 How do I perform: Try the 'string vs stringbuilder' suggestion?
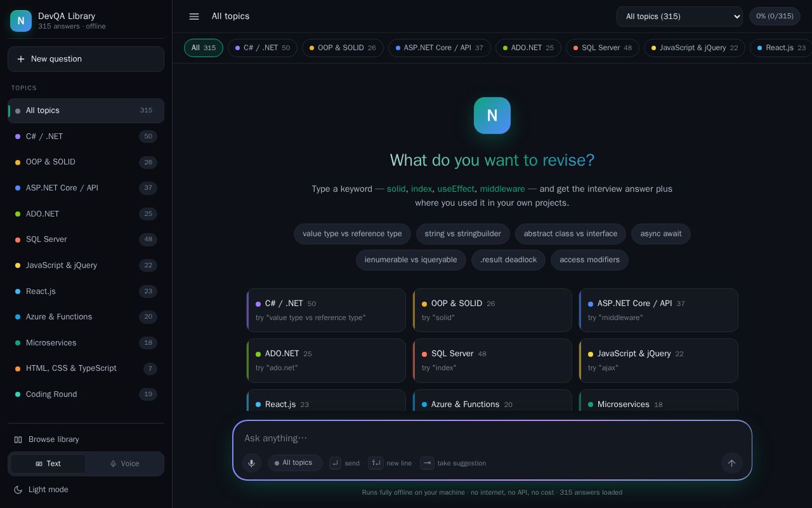pyautogui.click(x=463, y=234)
